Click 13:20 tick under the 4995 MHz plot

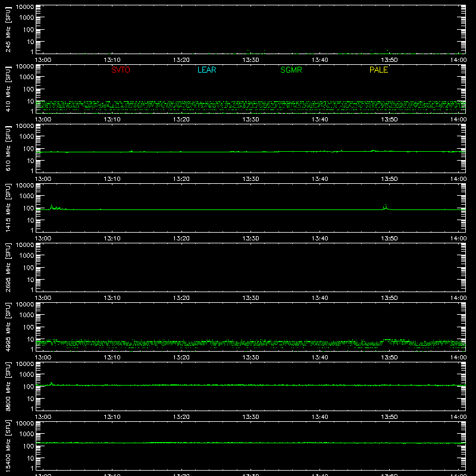[x=181, y=358]
